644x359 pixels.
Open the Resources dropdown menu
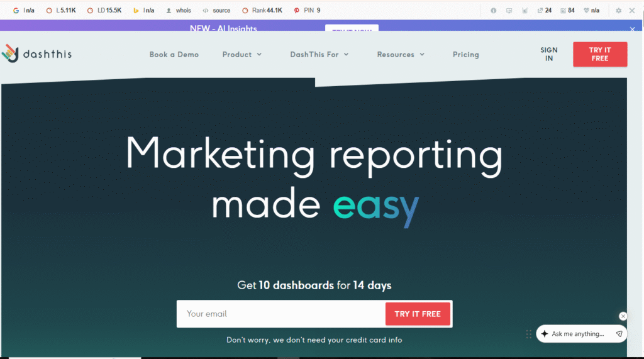click(401, 55)
